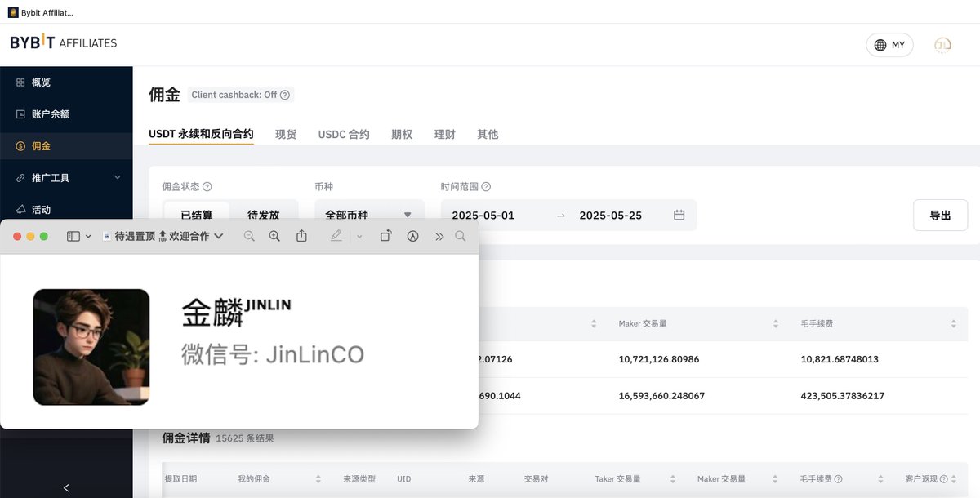Click value 16,593,660.248067
This screenshot has width=980, height=498.
(661, 396)
